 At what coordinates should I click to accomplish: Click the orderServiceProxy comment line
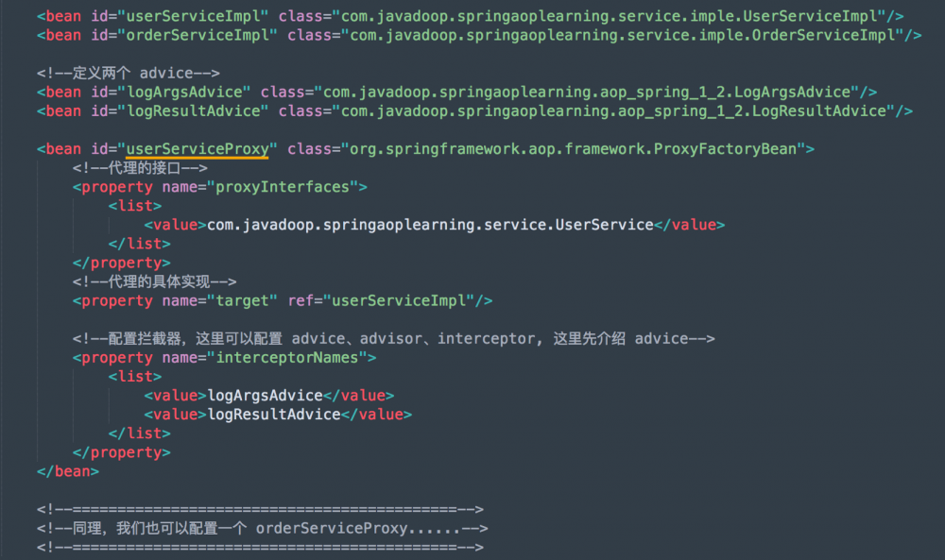(262, 529)
